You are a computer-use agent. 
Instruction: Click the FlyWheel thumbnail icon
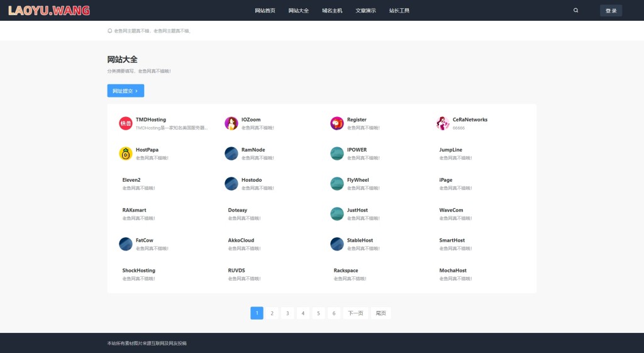[337, 184]
